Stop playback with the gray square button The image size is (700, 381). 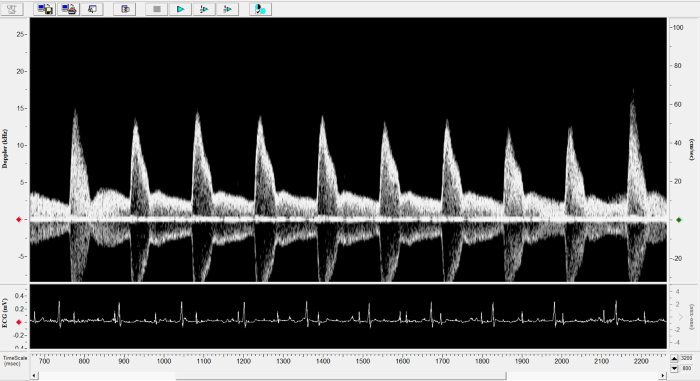(x=157, y=9)
